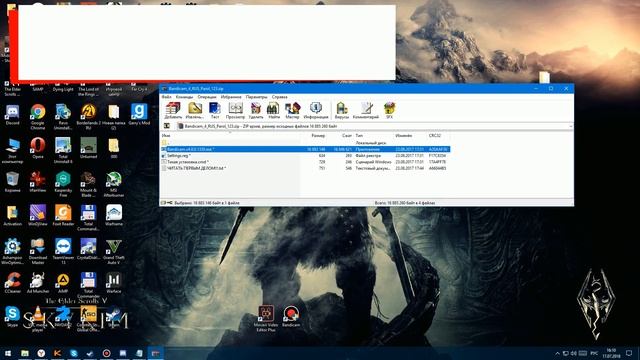Show hidden system tray icons

click(x=557, y=353)
